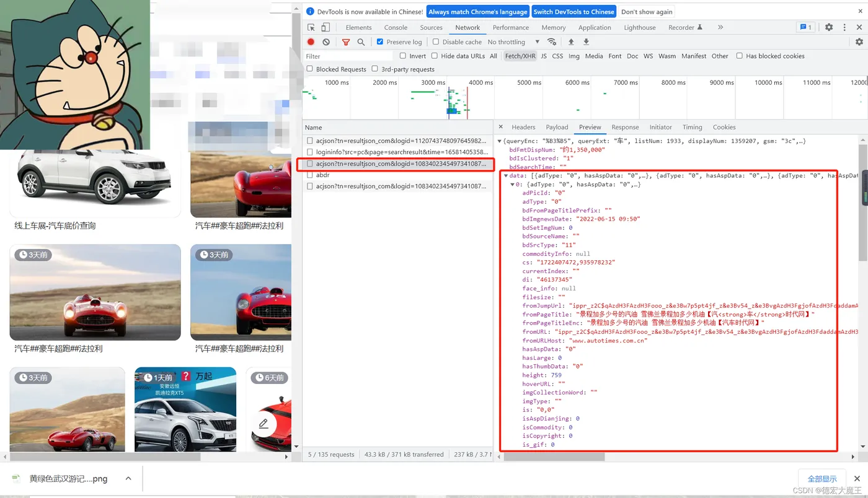Uncheck Preserve log checkbox
868x498 pixels.
(x=380, y=42)
